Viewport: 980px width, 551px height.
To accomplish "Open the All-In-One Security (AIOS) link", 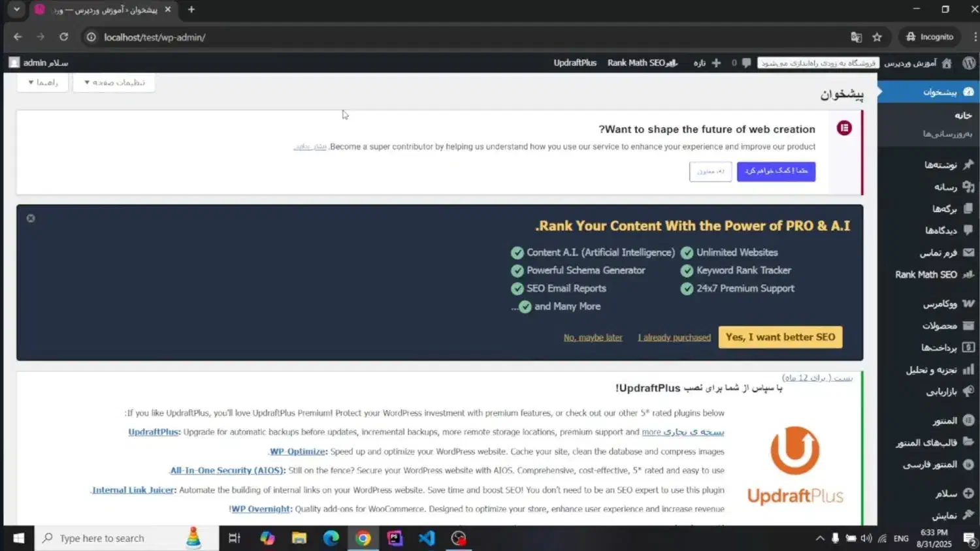I will coord(227,471).
